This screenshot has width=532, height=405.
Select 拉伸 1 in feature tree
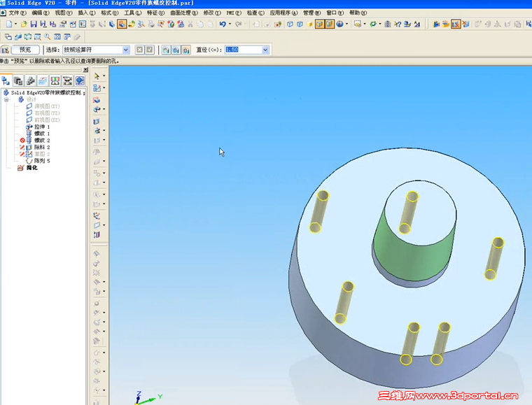tap(42, 127)
